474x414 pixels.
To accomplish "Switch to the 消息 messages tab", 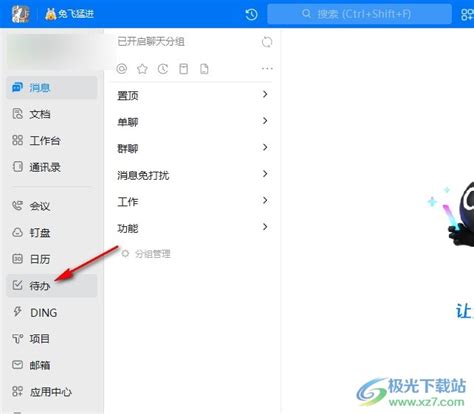I will coord(52,88).
